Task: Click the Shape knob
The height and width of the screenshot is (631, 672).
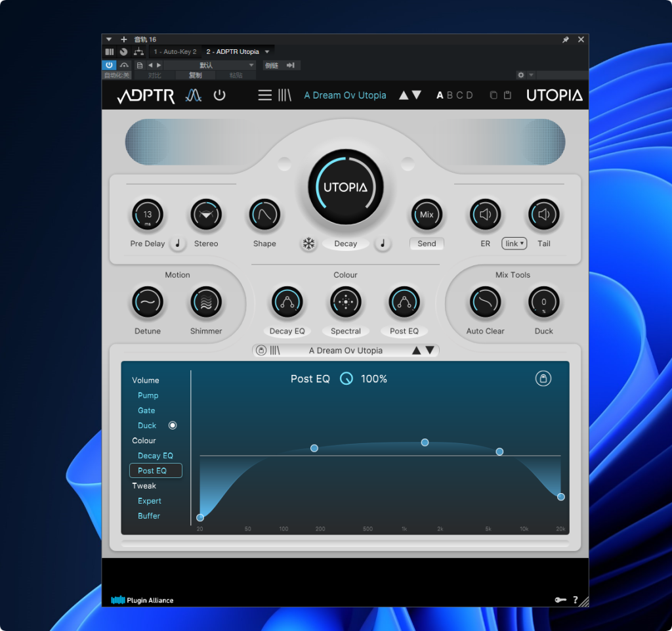Action: [x=264, y=215]
